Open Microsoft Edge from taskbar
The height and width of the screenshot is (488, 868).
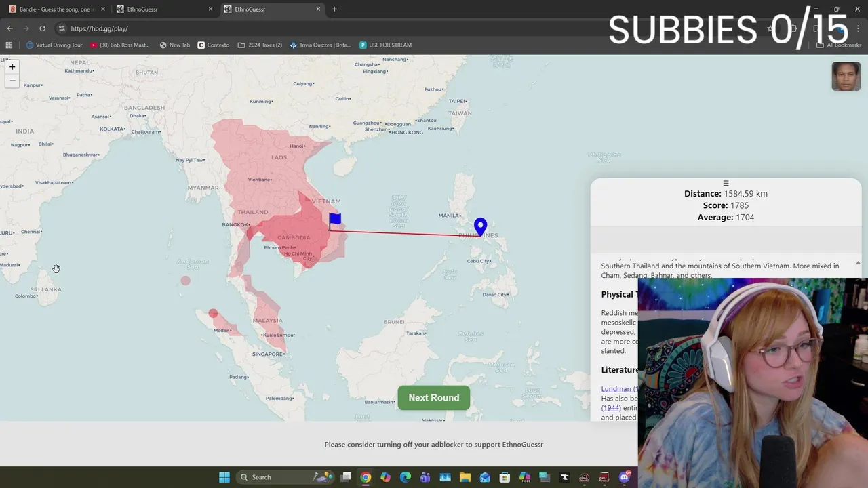(406, 477)
